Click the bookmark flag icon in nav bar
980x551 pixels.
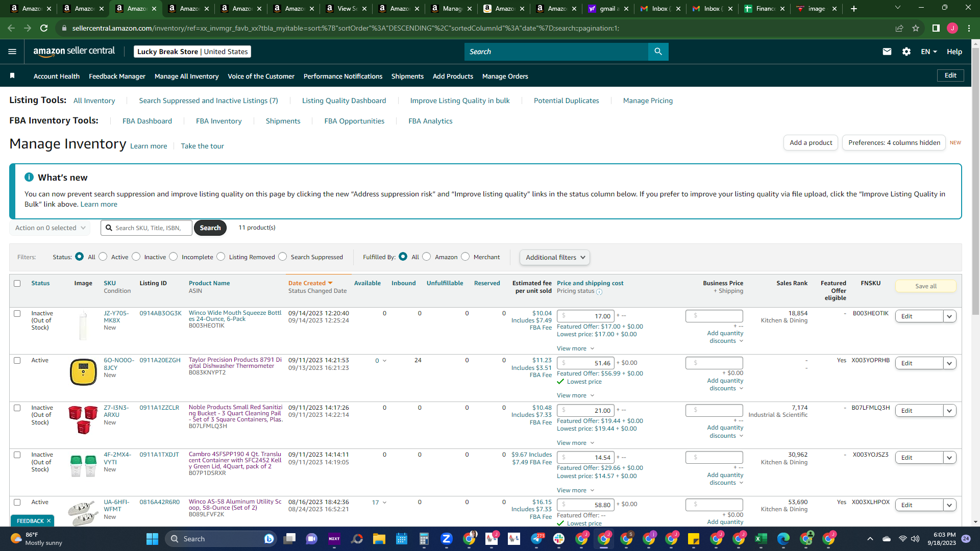coord(12,76)
